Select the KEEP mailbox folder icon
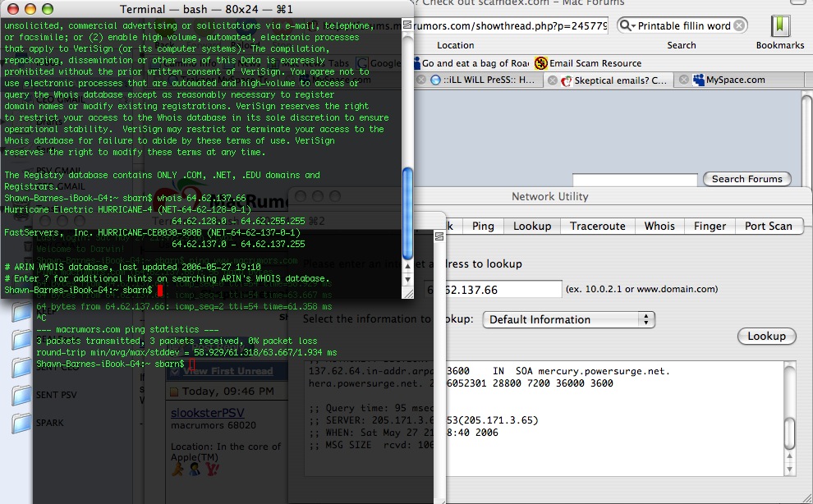 point(21,312)
